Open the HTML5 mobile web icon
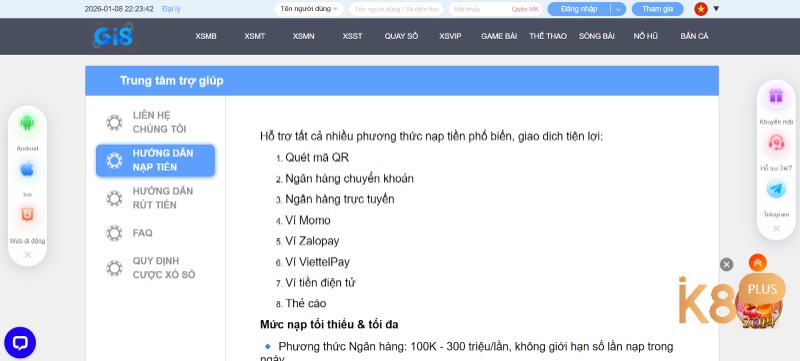800x361 pixels. [27, 215]
